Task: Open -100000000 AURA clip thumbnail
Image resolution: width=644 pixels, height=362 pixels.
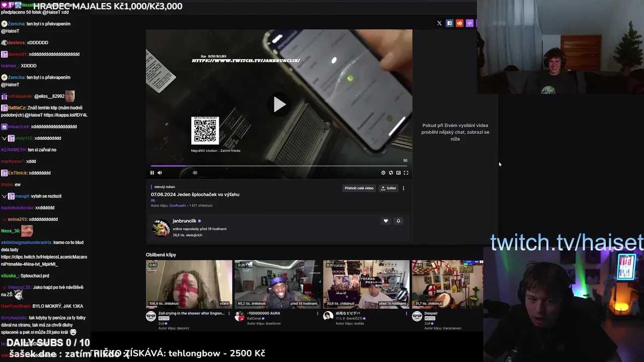Action: (277, 284)
